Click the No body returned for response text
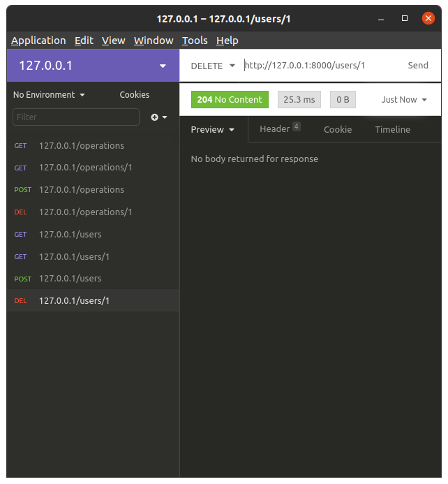The image size is (448, 484). (x=255, y=159)
